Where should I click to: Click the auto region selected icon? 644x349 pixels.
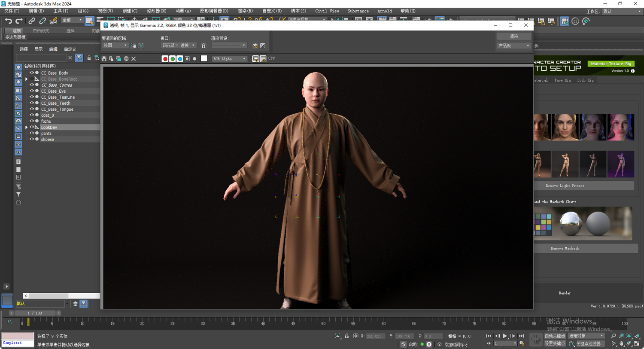coord(141,46)
